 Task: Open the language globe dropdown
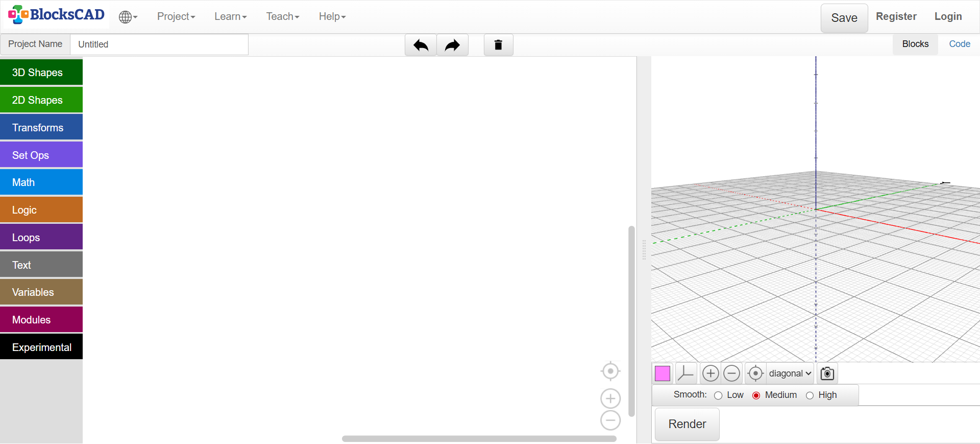(128, 17)
